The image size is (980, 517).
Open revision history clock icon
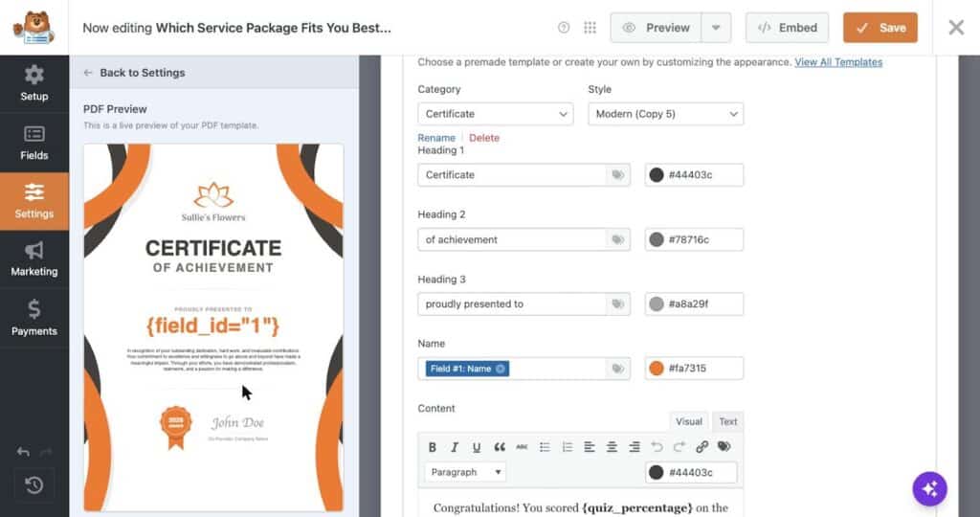coord(33,485)
